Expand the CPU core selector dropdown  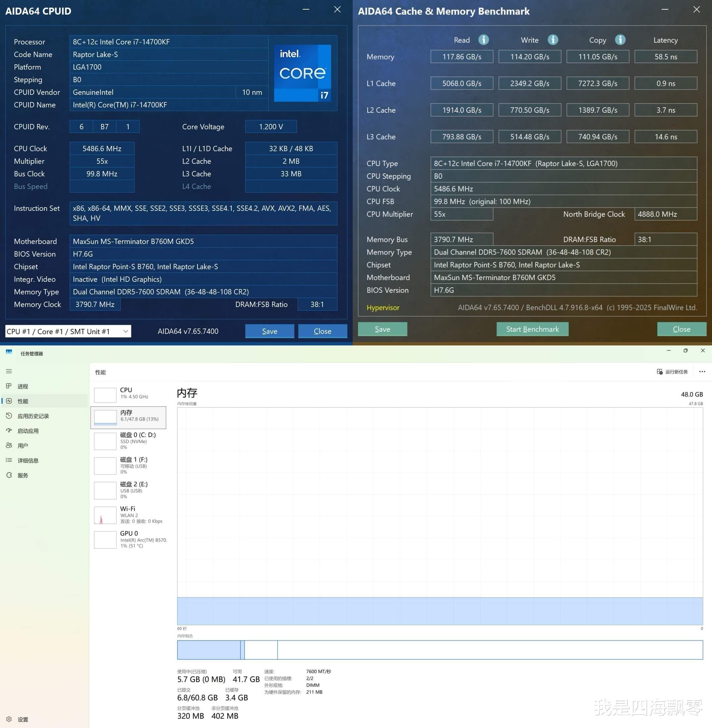tap(126, 331)
